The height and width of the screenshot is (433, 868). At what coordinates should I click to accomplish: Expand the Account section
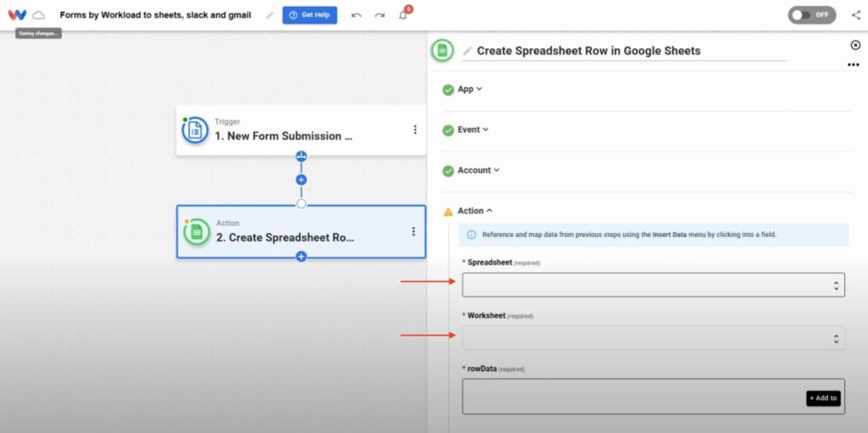tap(478, 170)
